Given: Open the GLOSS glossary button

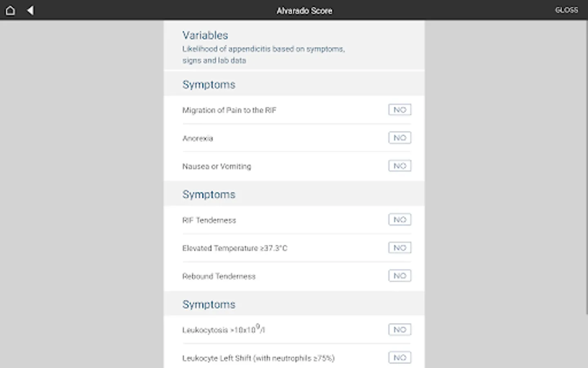Looking at the screenshot, I should click(x=566, y=10).
